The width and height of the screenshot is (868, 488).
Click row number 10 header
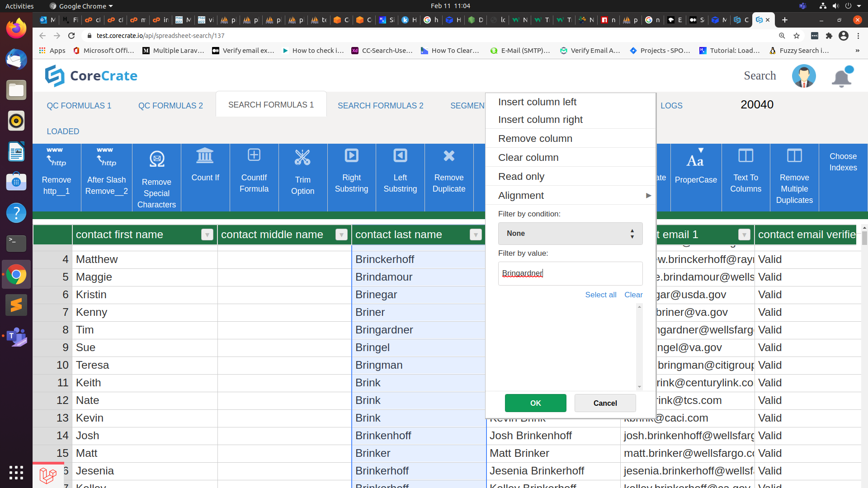click(52, 365)
